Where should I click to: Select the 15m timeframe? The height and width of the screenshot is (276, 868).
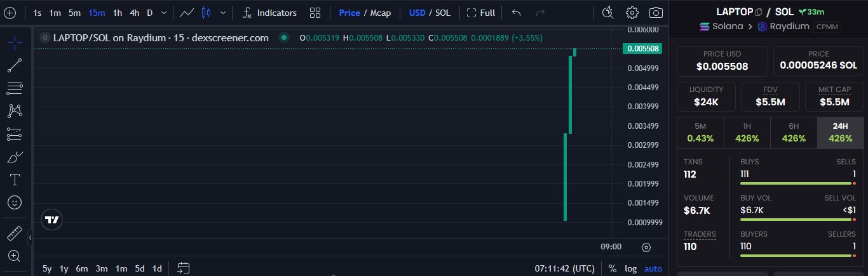(97, 13)
